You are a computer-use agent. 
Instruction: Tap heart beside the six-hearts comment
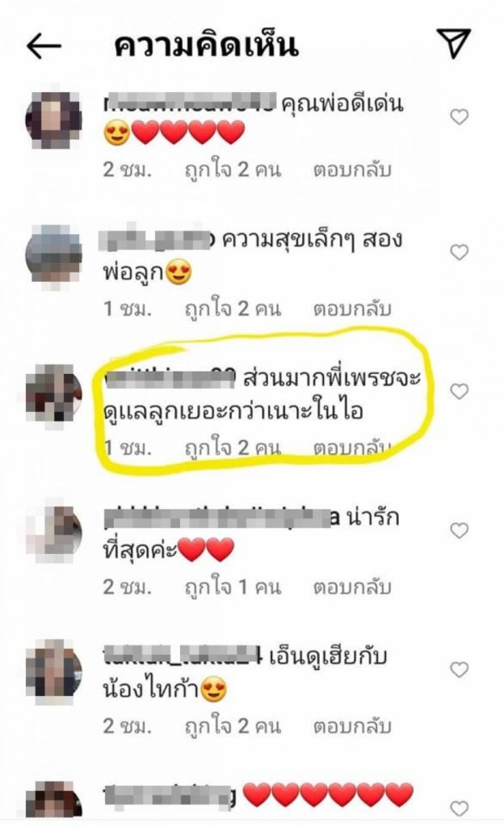tap(460, 808)
